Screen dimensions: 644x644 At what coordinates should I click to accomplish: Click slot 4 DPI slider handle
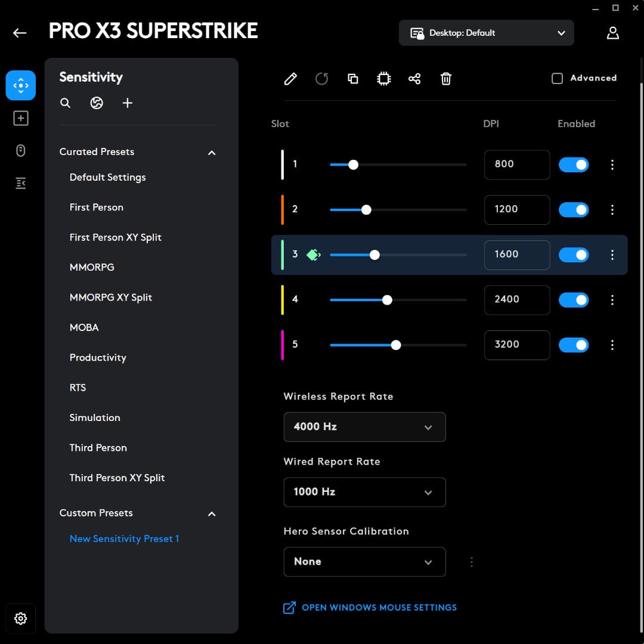click(387, 300)
